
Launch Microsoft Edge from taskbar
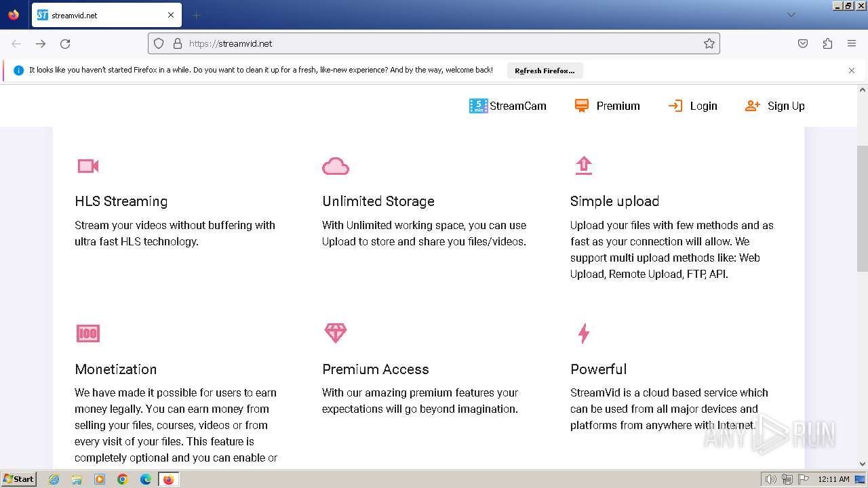tap(145, 479)
